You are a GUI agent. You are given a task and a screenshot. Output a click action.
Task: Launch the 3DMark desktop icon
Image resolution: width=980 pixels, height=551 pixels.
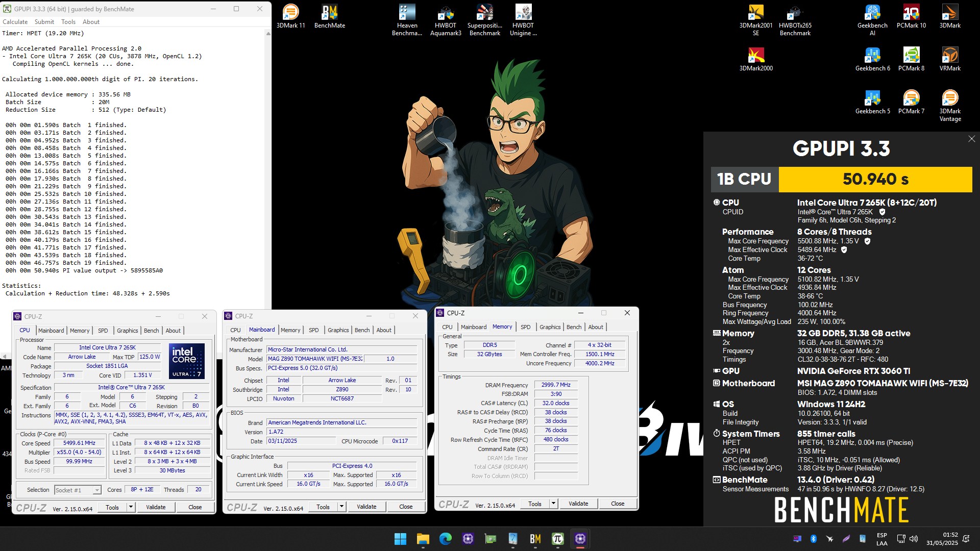click(x=950, y=16)
